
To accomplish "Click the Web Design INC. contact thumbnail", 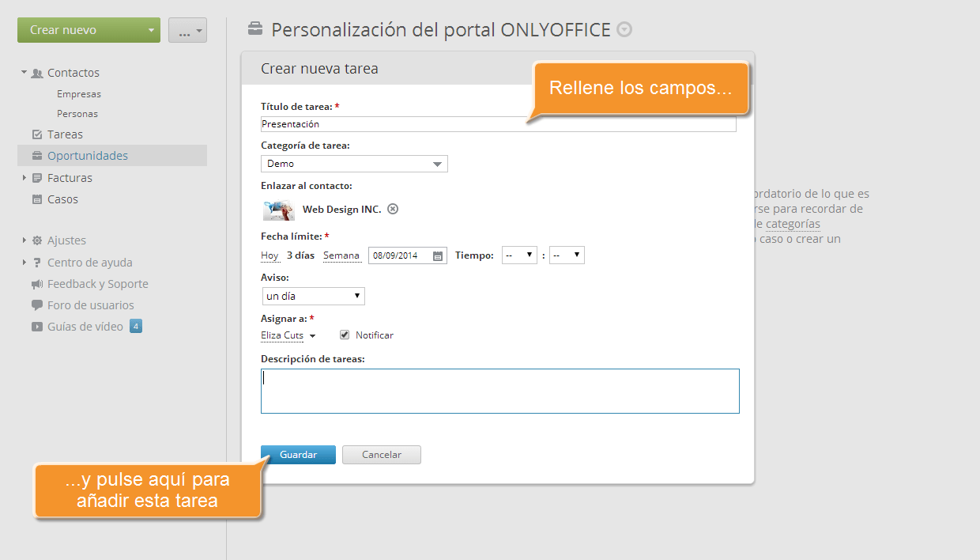I will pyautogui.click(x=279, y=210).
